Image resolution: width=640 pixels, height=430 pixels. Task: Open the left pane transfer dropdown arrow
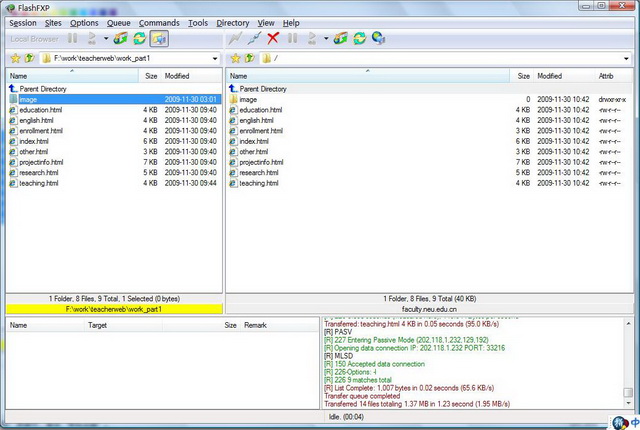pos(106,39)
